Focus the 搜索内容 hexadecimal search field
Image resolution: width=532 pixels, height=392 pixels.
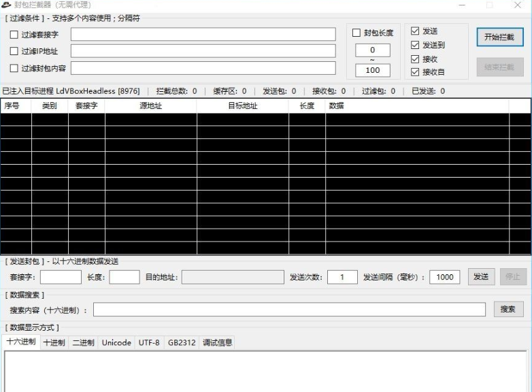(289, 309)
